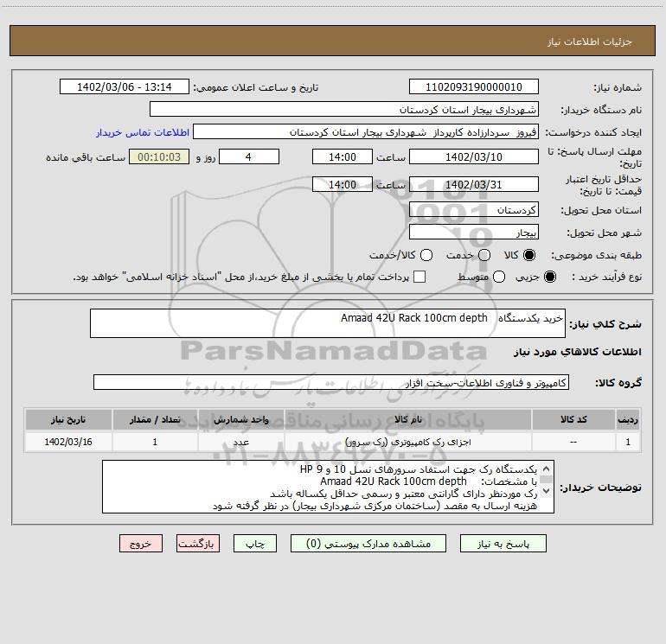Click the public announcement date field 1402/03/06
Image resolution: width=666 pixels, height=644 pixels.
[125, 87]
